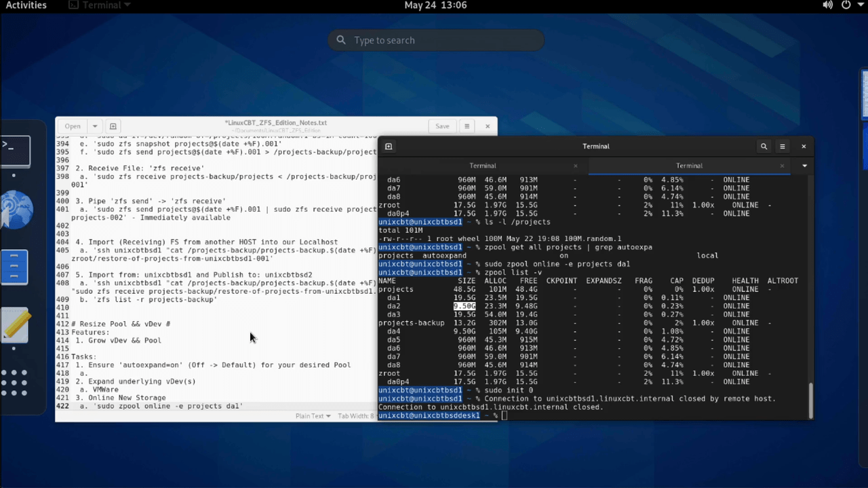The height and width of the screenshot is (488, 868).
Task: Create new document in text editor
Action: [x=113, y=126]
